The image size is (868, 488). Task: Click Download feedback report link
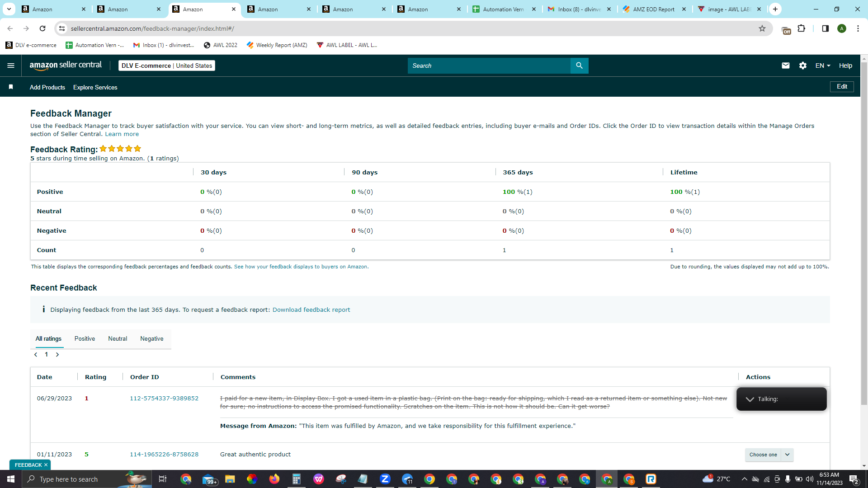(x=311, y=310)
